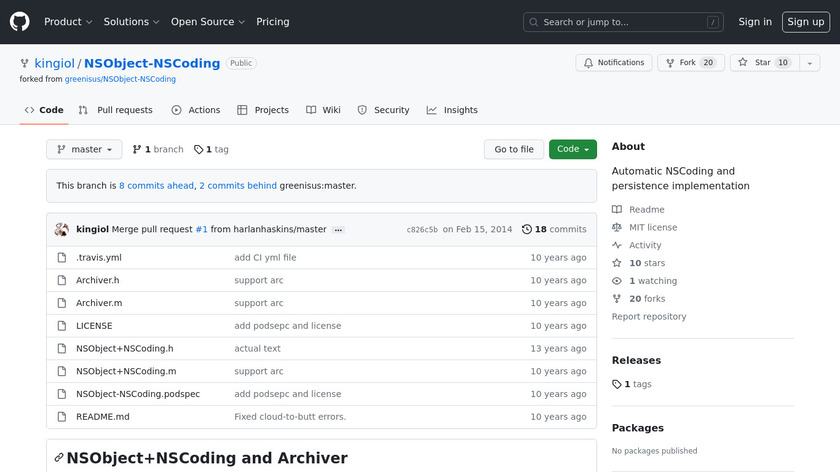Open the branches count link

pyautogui.click(x=158, y=149)
